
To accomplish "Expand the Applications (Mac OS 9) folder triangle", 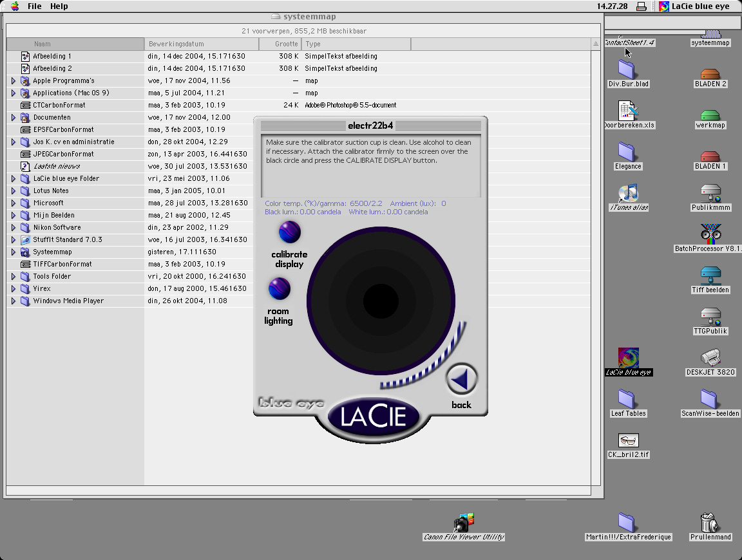I will pyautogui.click(x=14, y=93).
